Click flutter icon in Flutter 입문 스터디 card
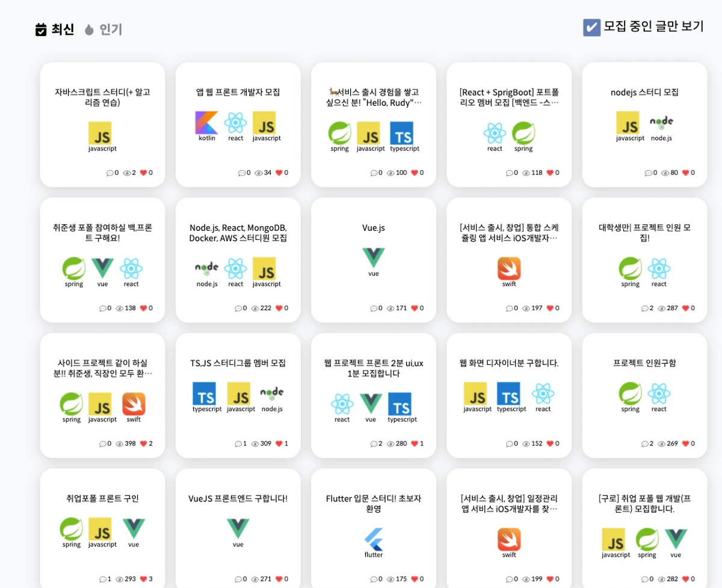This screenshot has width=722, height=588. (374, 540)
